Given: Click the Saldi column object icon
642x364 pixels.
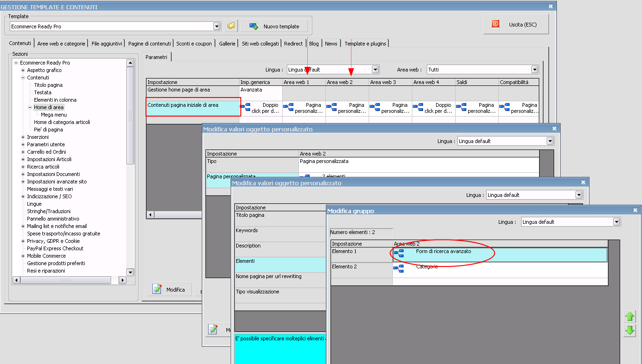Looking at the screenshot, I should click(x=462, y=108).
